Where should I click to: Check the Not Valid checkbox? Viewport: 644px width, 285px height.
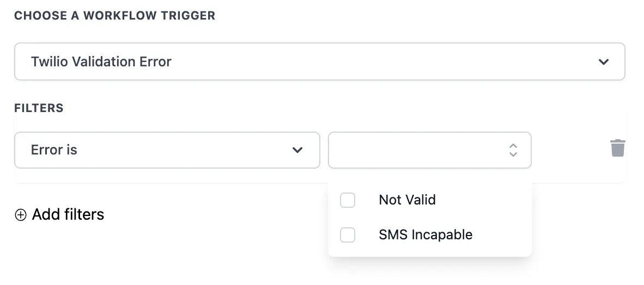(348, 200)
